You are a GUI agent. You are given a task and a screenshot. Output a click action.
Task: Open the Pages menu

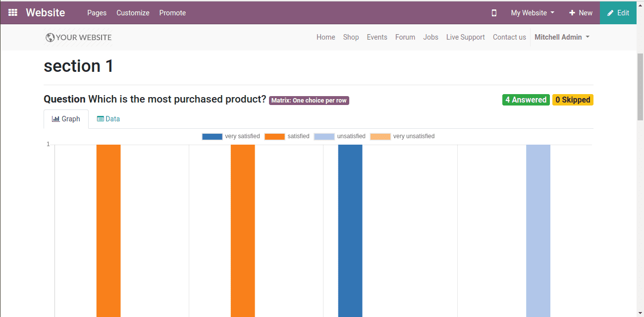pyautogui.click(x=97, y=13)
